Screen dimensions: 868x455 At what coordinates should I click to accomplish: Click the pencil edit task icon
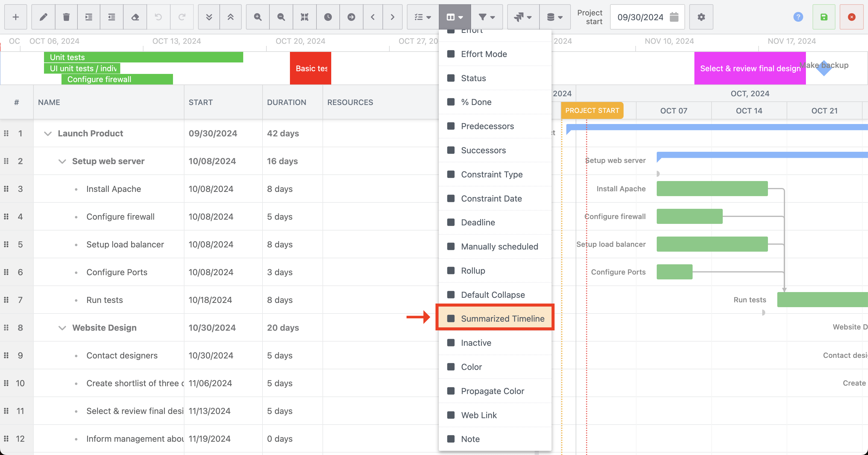click(43, 17)
